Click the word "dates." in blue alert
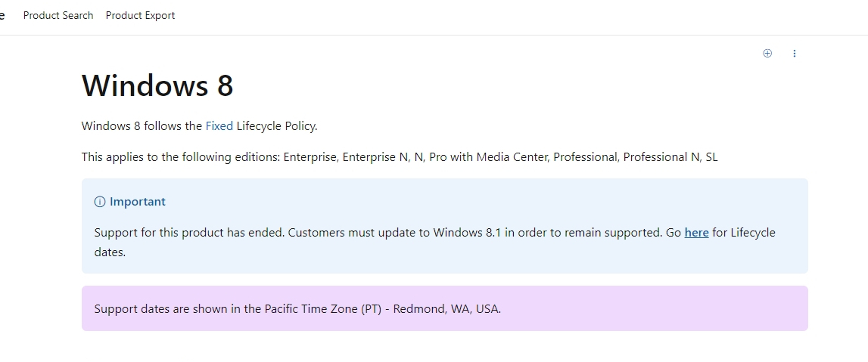 pos(110,252)
